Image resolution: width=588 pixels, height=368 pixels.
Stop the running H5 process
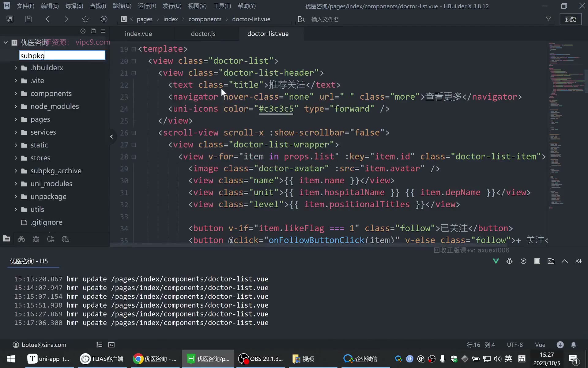[537, 261]
